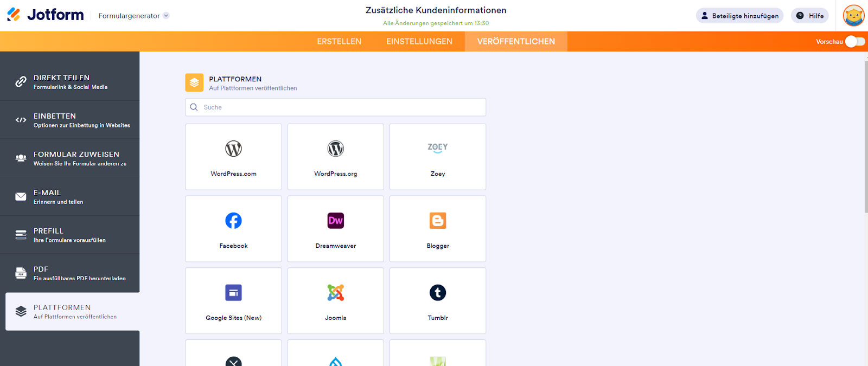This screenshot has height=366, width=868.
Task: Open the Google Sites (New) icon
Action: click(233, 293)
